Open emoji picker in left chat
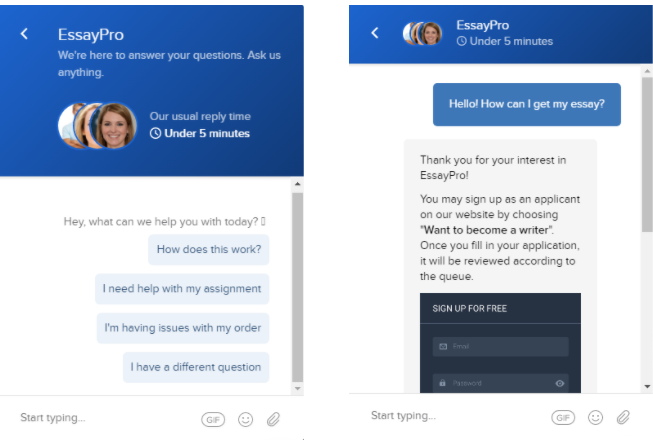 point(245,419)
